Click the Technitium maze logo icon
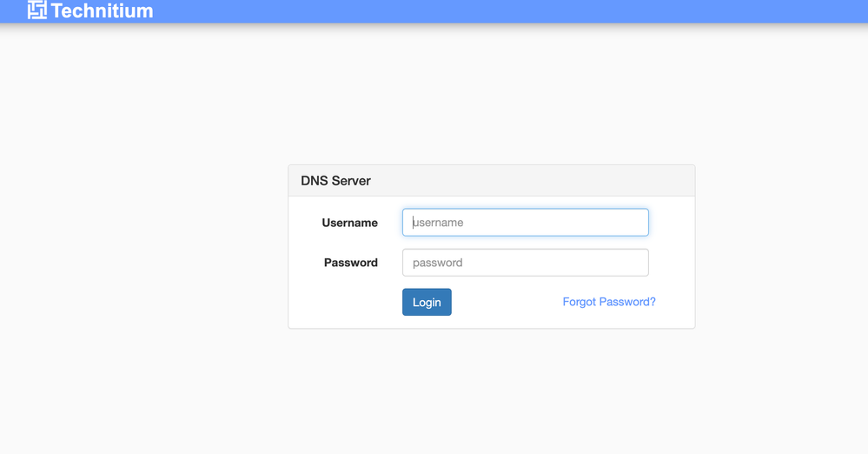868x454 pixels. pyautogui.click(x=36, y=10)
